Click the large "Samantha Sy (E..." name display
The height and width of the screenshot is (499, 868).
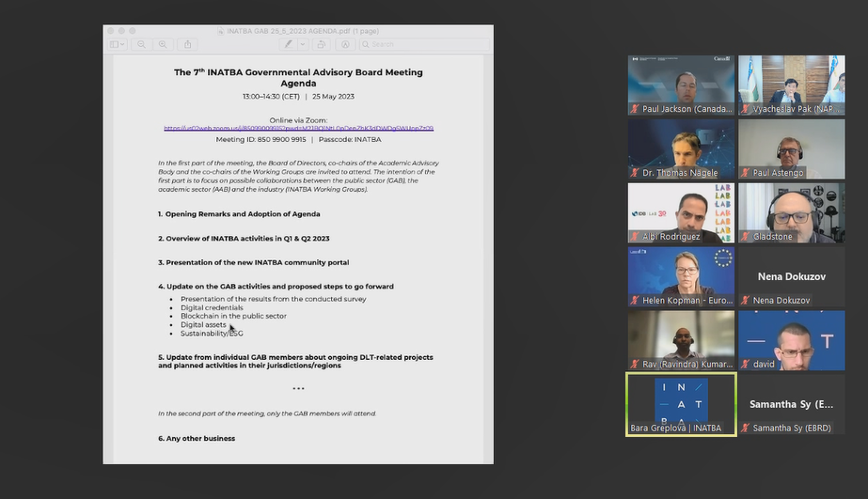[x=791, y=404]
